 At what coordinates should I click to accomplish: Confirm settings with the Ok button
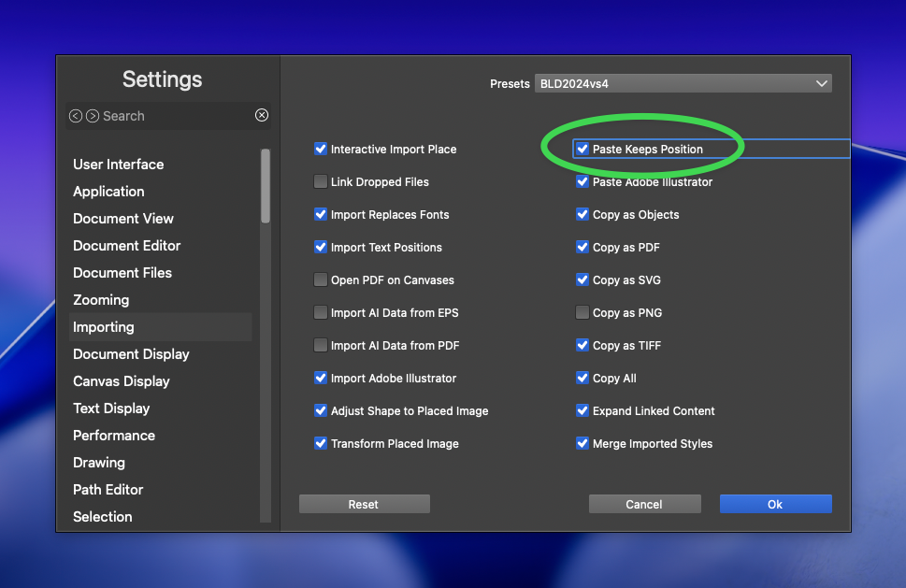[775, 504]
